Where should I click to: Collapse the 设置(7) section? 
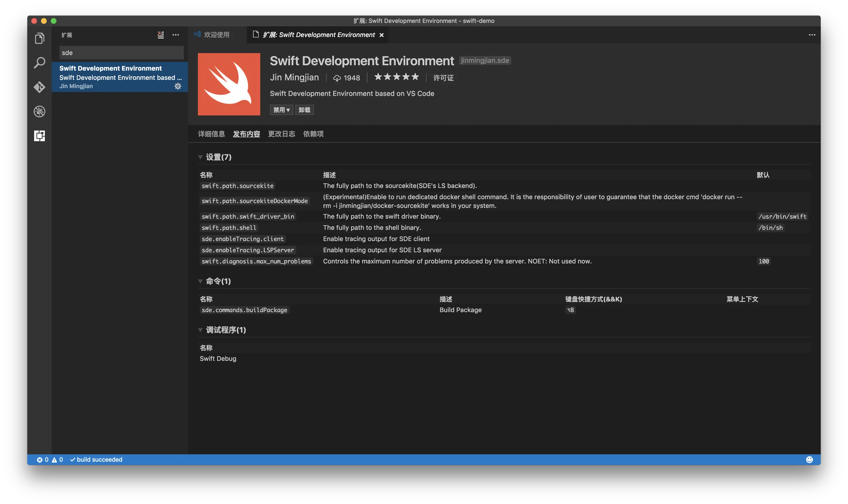pyautogui.click(x=201, y=157)
